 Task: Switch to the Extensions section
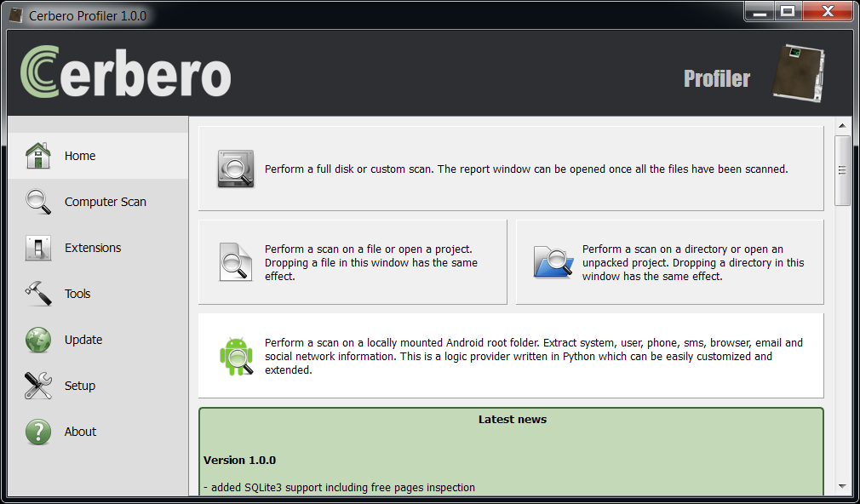(x=98, y=248)
